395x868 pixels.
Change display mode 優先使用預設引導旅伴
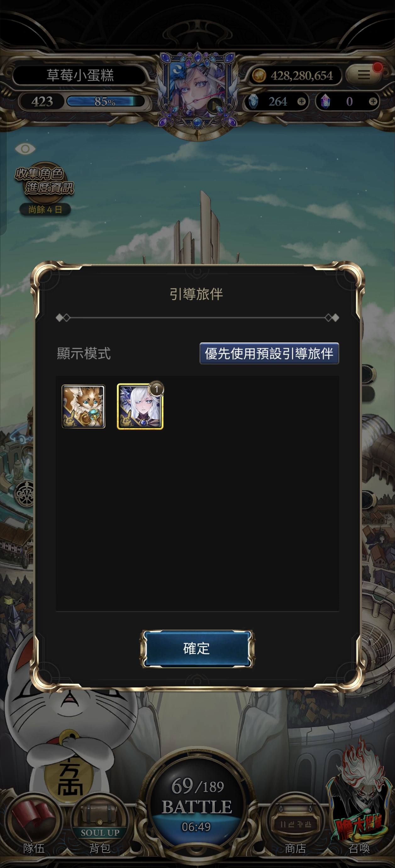click(x=269, y=353)
